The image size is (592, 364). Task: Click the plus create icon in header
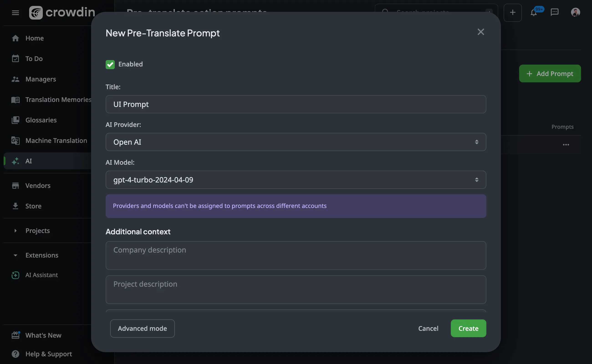513,13
